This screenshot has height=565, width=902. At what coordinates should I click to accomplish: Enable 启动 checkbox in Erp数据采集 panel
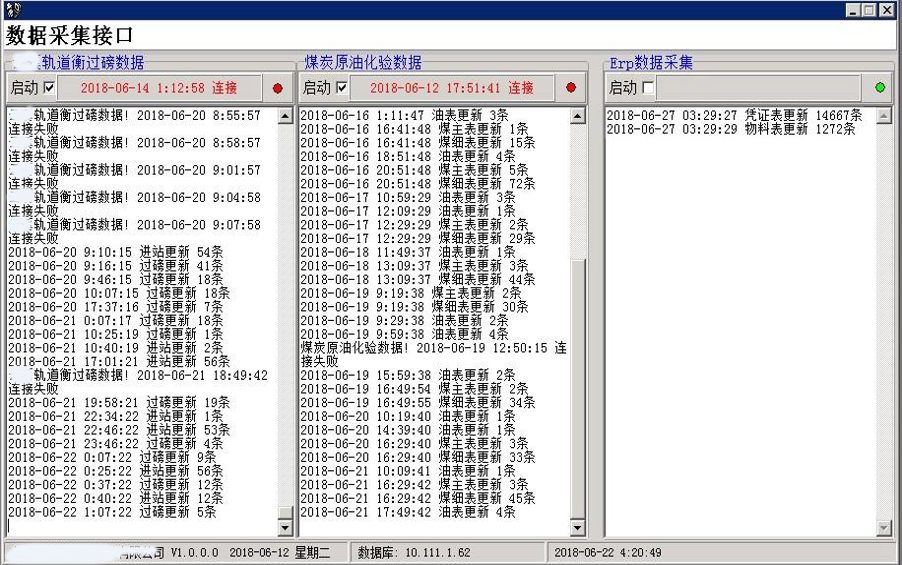click(648, 88)
